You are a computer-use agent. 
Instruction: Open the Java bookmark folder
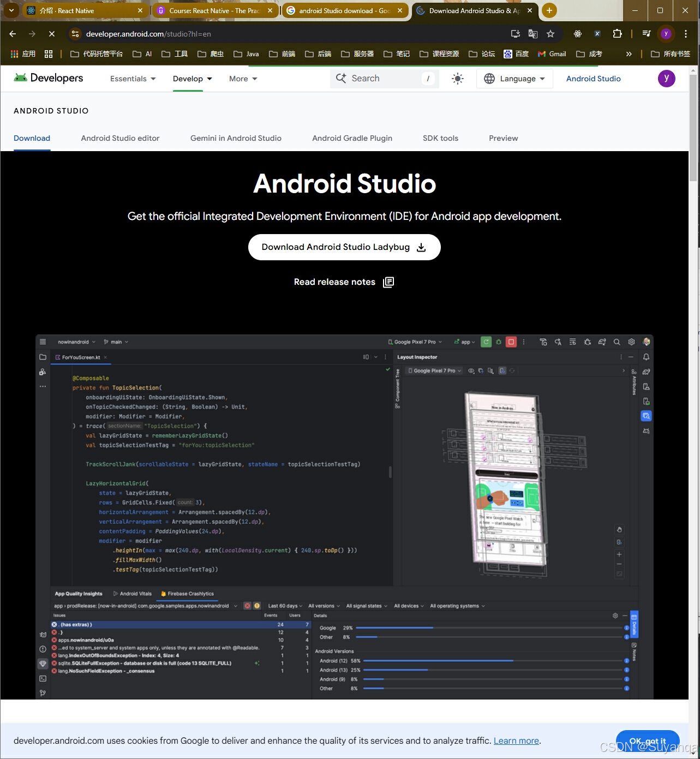pos(246,54)
